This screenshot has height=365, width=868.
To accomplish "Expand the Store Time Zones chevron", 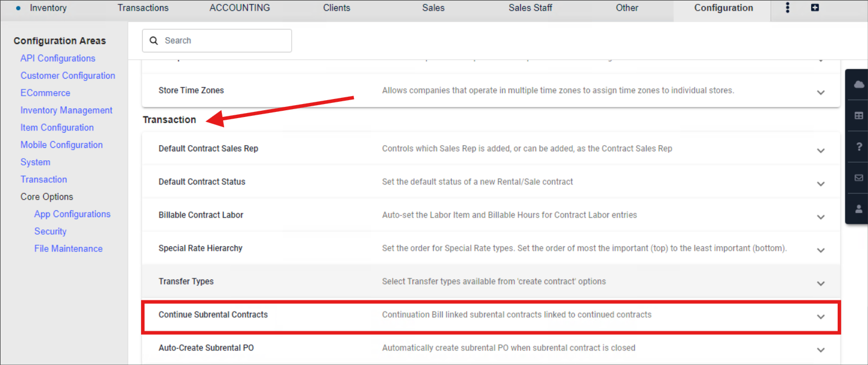I will click(821, 92).
